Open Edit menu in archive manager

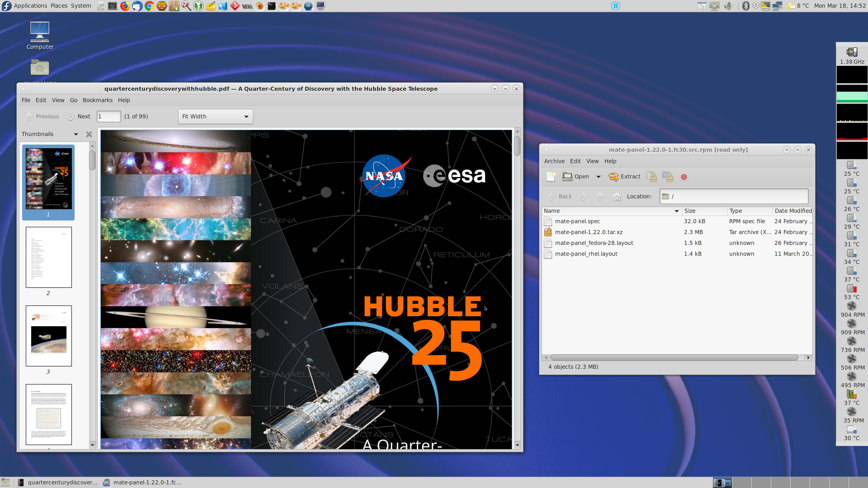[x=575, y=161]
